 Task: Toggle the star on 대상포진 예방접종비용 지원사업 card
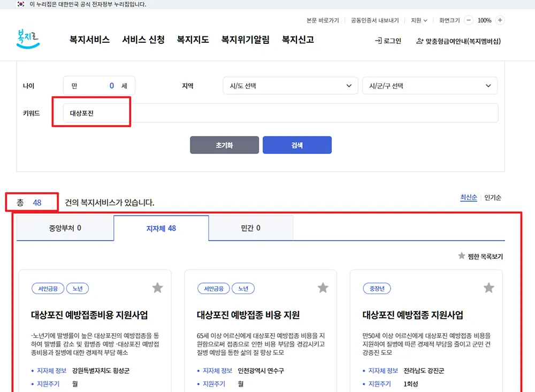(157, 288)
